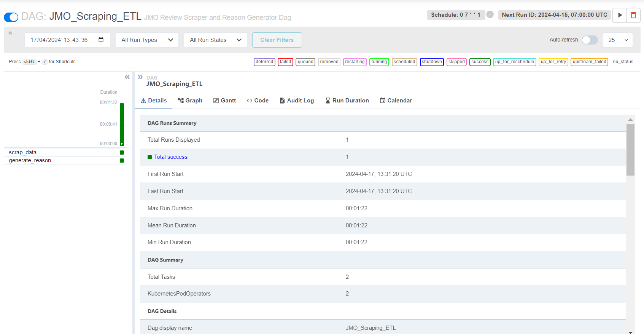Open calendar picker icon in date field

point(101,40)
